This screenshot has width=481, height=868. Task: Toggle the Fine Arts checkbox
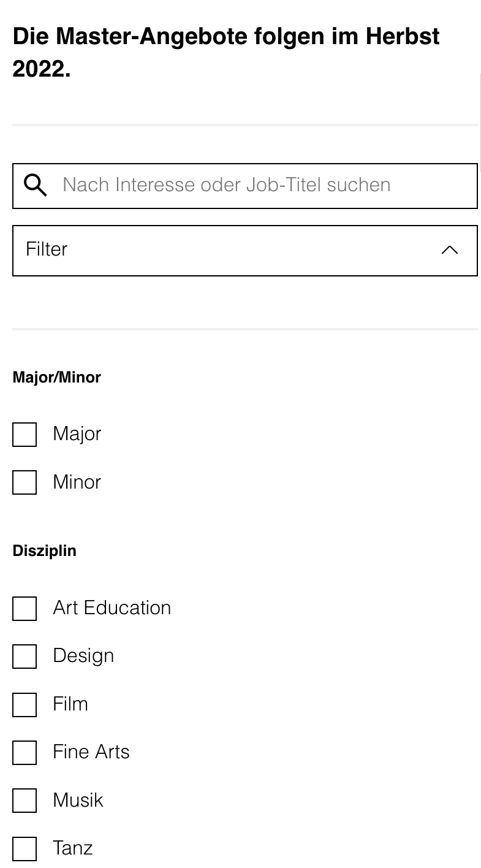(x=25, y=753)
